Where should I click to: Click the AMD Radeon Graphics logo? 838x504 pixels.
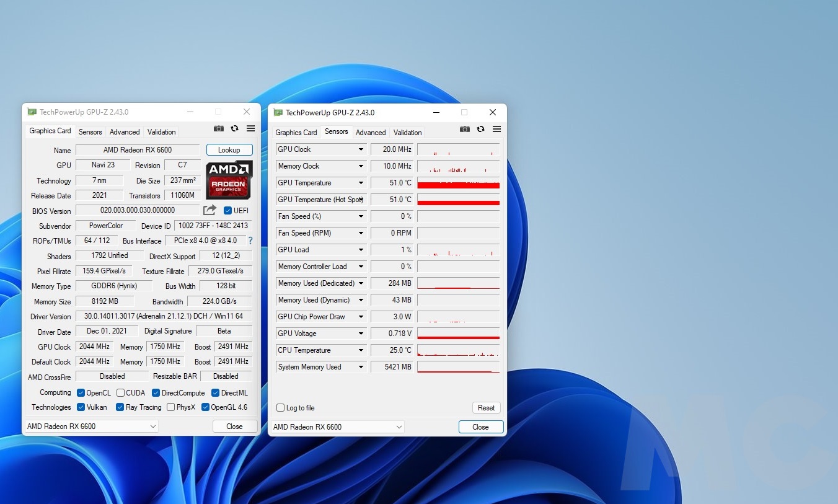point(229,180)
